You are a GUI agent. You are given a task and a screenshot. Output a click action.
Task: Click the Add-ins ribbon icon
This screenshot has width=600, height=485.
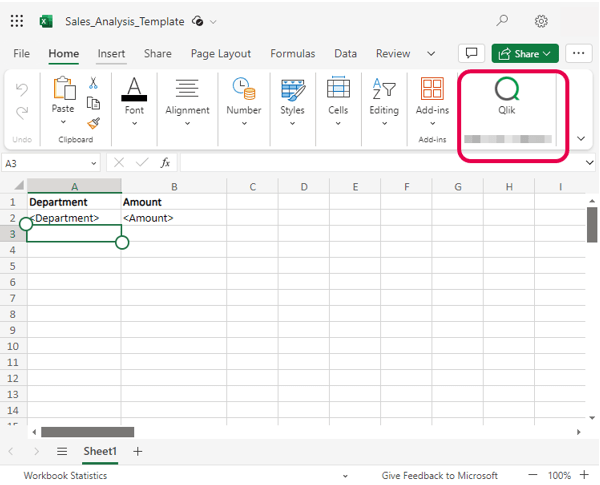coord(432,98)
